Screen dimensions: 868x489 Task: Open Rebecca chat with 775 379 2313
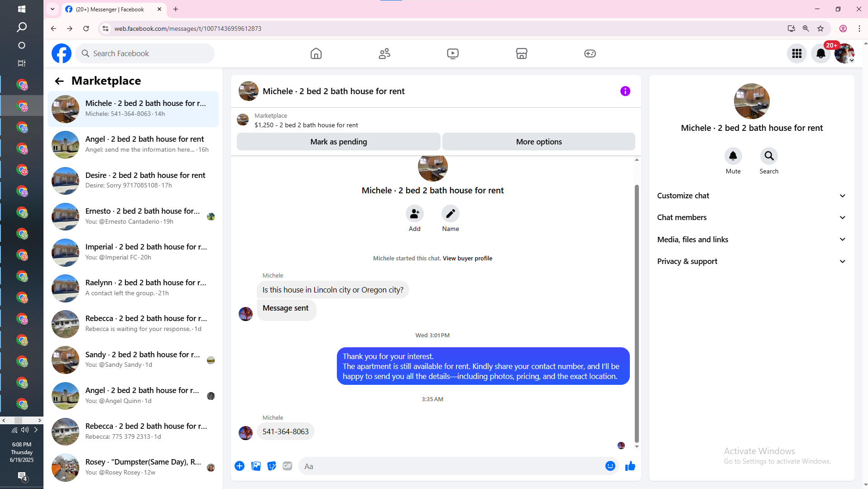pyautogui.click(x=133, y=431)
